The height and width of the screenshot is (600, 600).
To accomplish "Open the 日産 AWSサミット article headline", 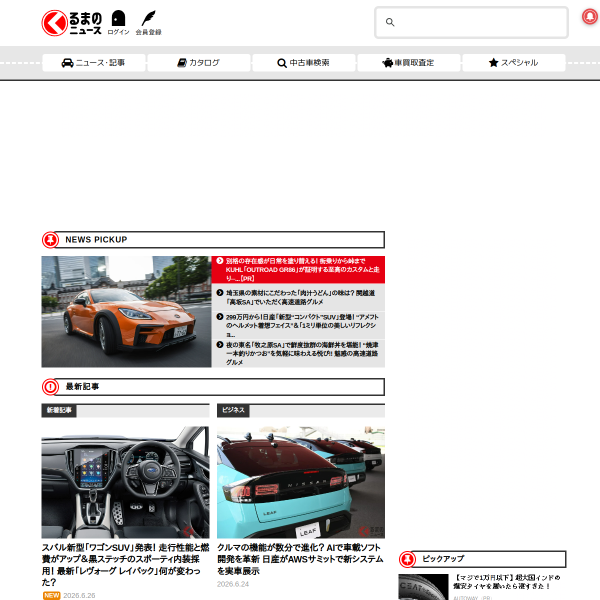I will 300,559.
